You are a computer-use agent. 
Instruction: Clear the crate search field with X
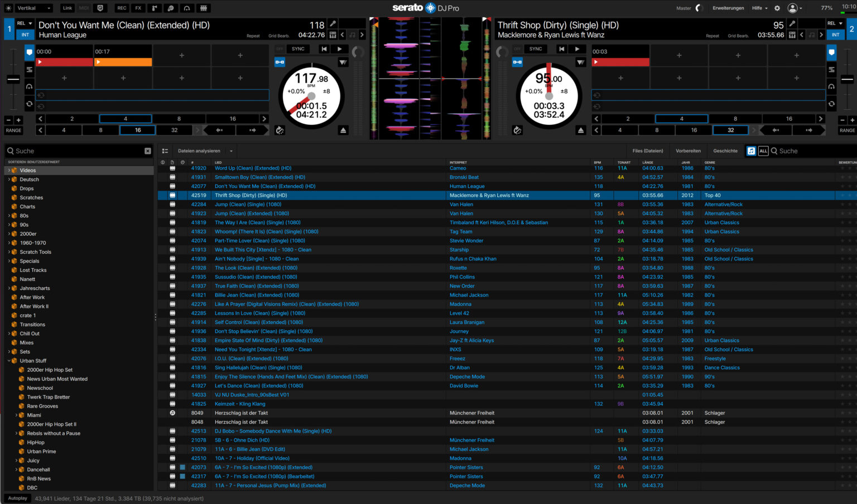click(148, 151)
